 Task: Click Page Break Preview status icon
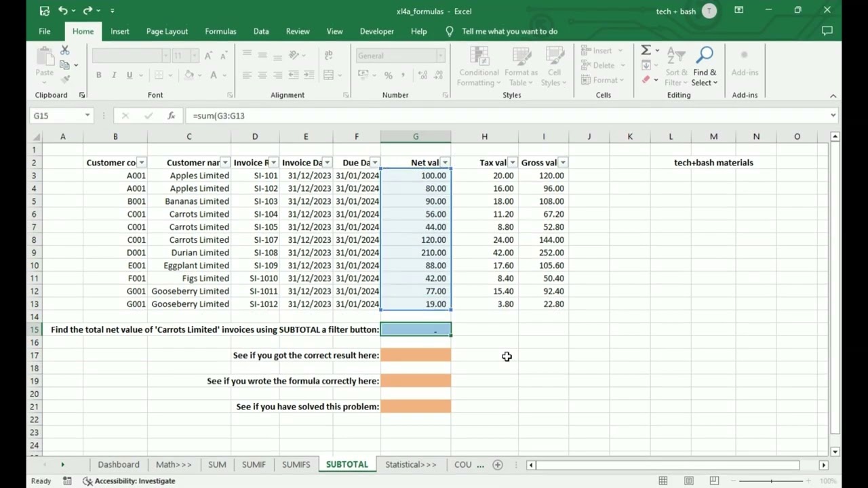tap(714, 481)
